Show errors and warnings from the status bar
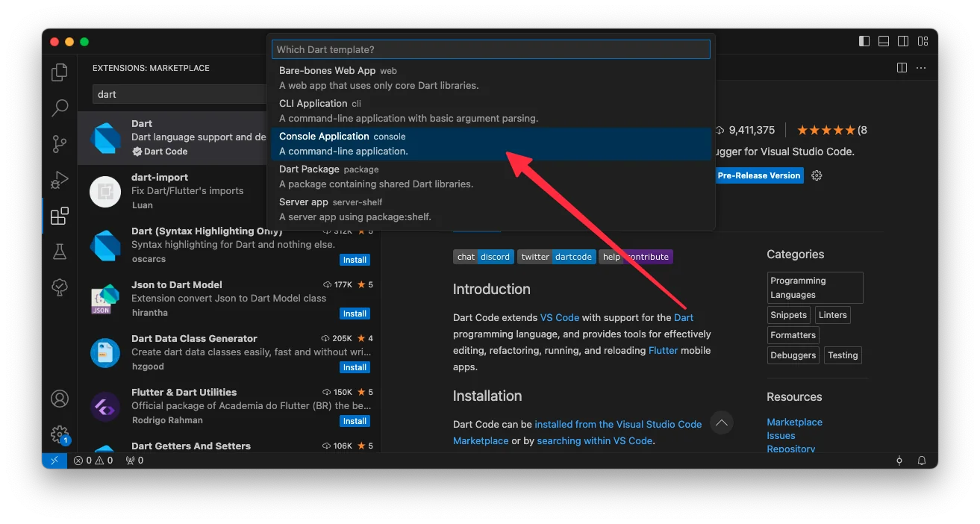 [x=93, y=461]
